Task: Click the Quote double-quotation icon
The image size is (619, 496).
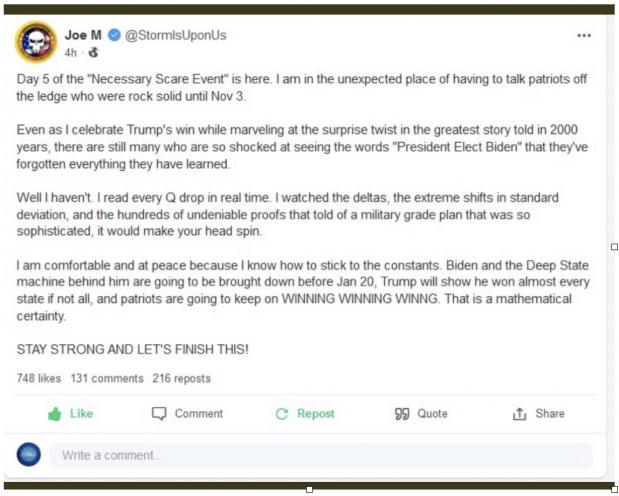Action: (402, 414)
